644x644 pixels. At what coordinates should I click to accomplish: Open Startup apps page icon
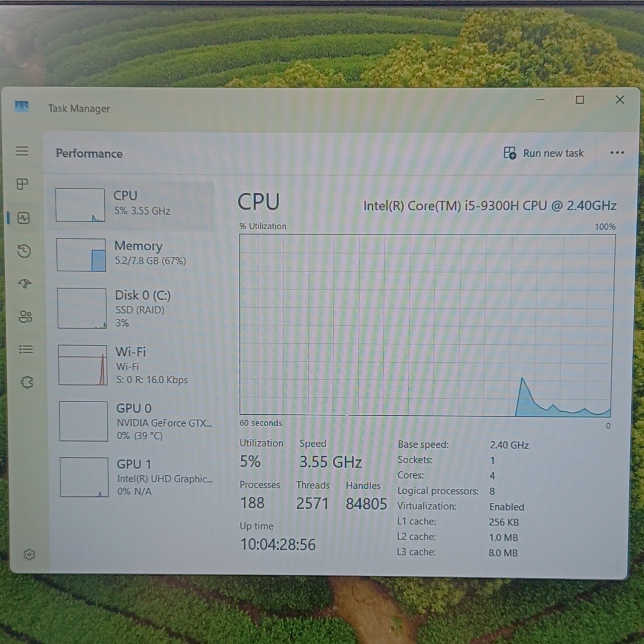coord(24,283)
